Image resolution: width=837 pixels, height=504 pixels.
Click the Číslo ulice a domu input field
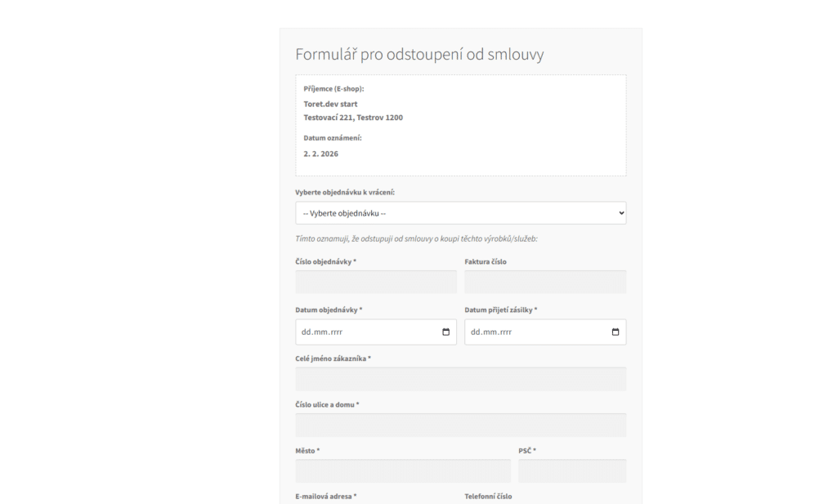(x=460, y=424)
